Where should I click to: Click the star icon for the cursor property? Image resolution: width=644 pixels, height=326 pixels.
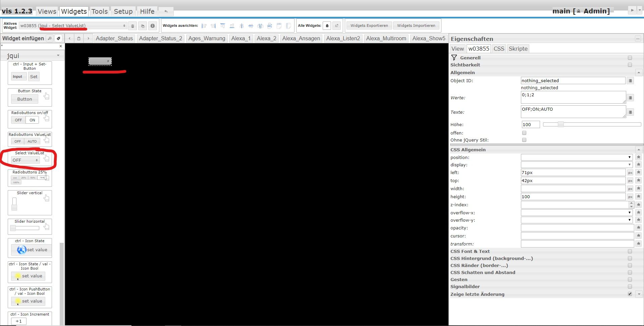(x=639, y=236)
